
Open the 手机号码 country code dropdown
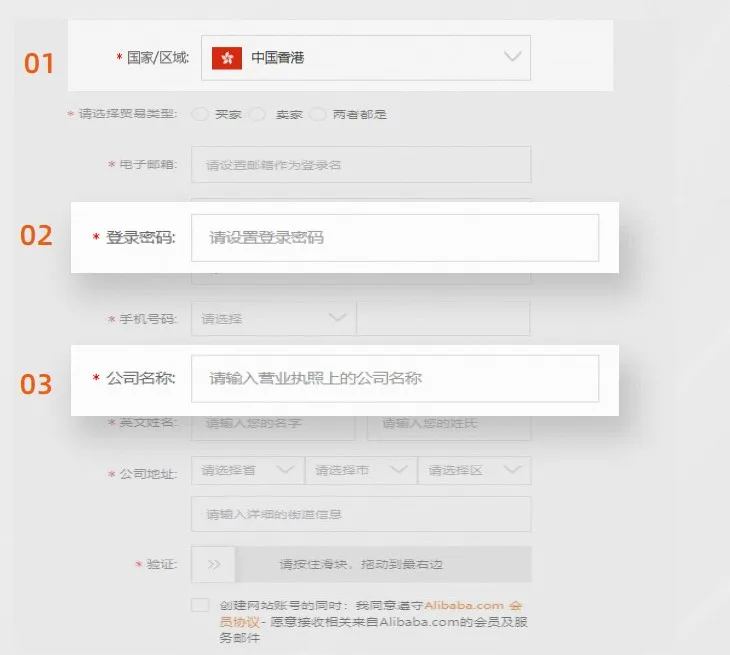pos(272,319)
